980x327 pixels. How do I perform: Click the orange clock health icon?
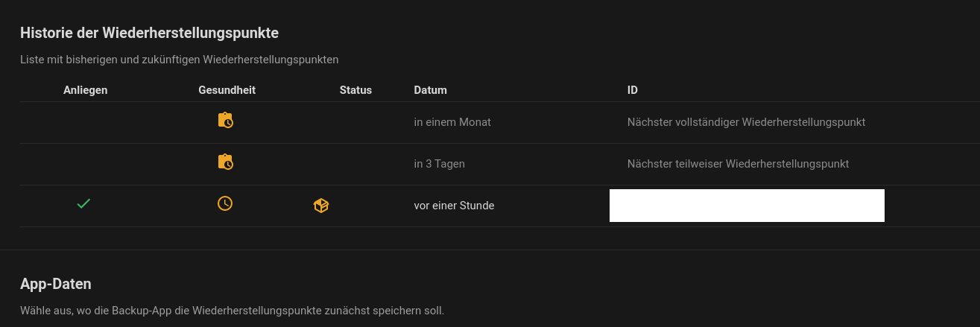(x=225, y=203)
